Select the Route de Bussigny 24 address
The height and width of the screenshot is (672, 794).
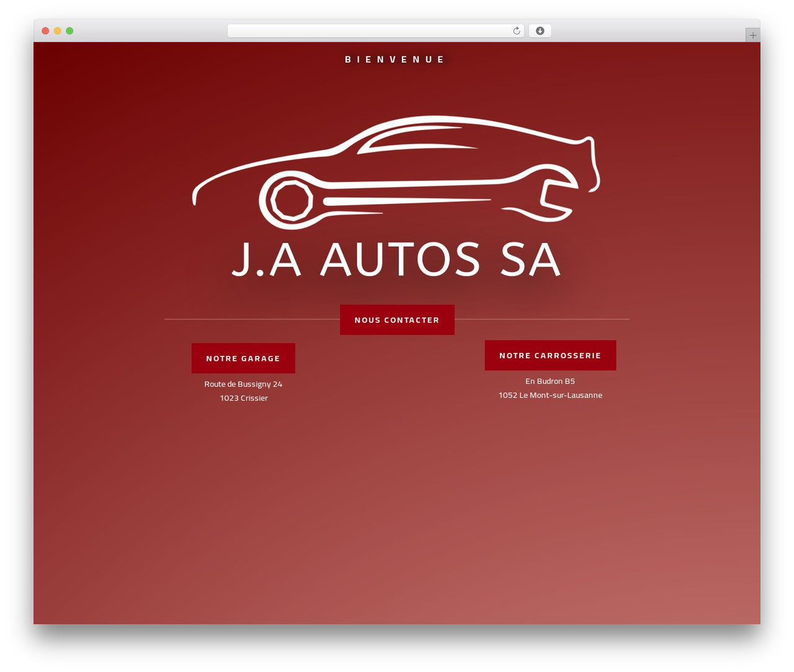(x=243, y=384)
